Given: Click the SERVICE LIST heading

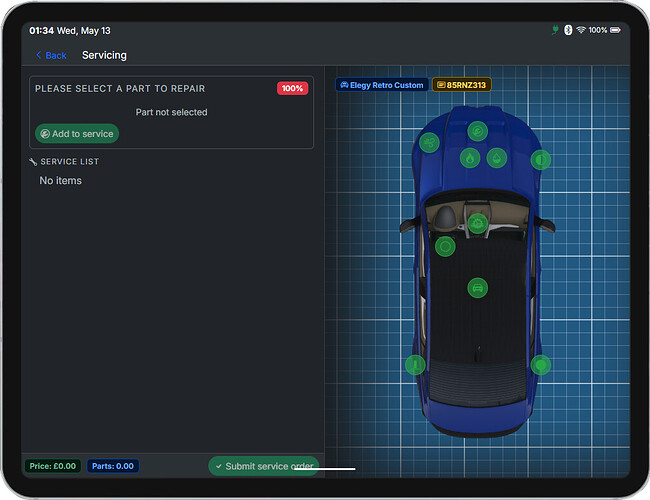Looking at the screenshot, I should point(69,162).
